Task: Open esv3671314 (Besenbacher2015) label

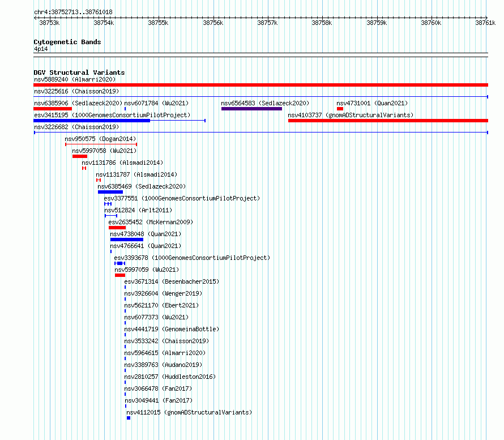Action: pos(172,281)
